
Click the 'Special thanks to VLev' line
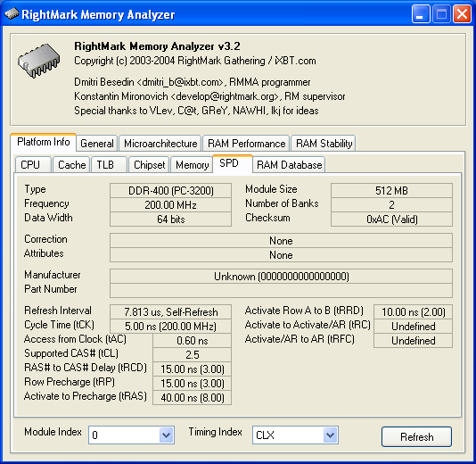(x=196, y=111)
